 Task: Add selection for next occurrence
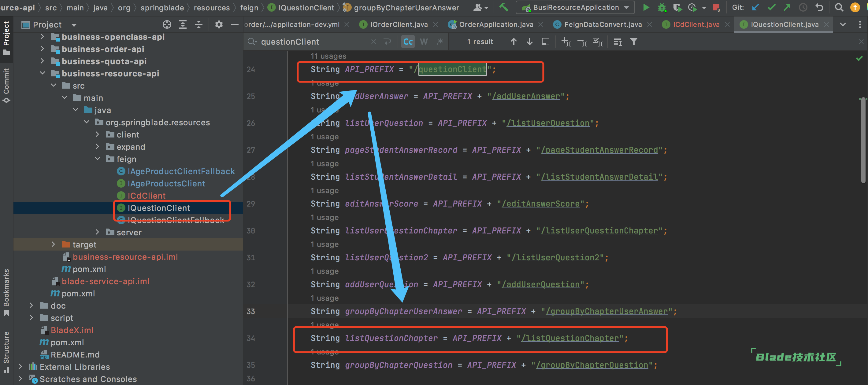[566, 42]
